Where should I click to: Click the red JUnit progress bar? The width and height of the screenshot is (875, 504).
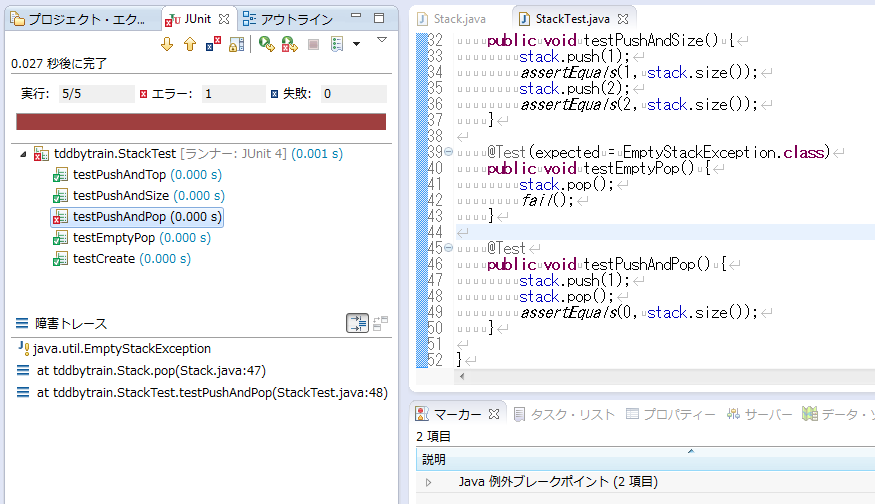pos(201,122)
